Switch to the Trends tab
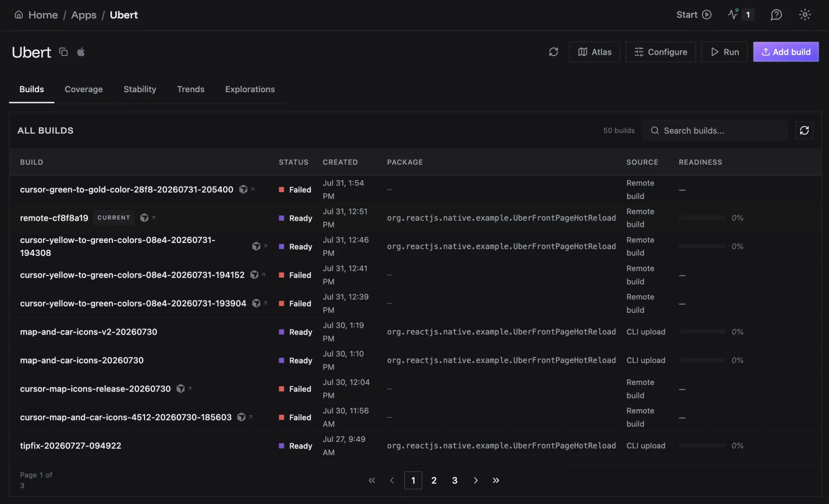 191,89
